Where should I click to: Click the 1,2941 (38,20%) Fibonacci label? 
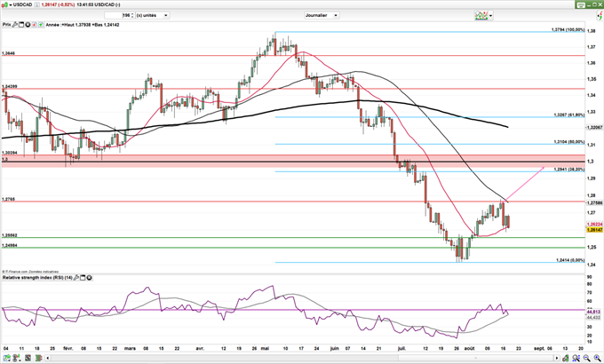tap(569, 169)
